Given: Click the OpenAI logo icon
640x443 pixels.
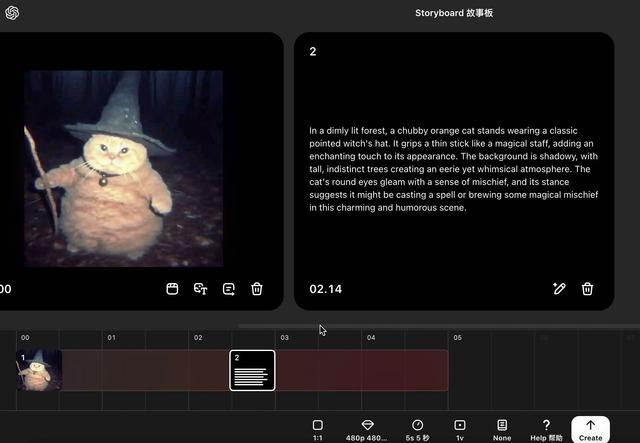Looking at the screenshot, I should [x=12, y=13].
